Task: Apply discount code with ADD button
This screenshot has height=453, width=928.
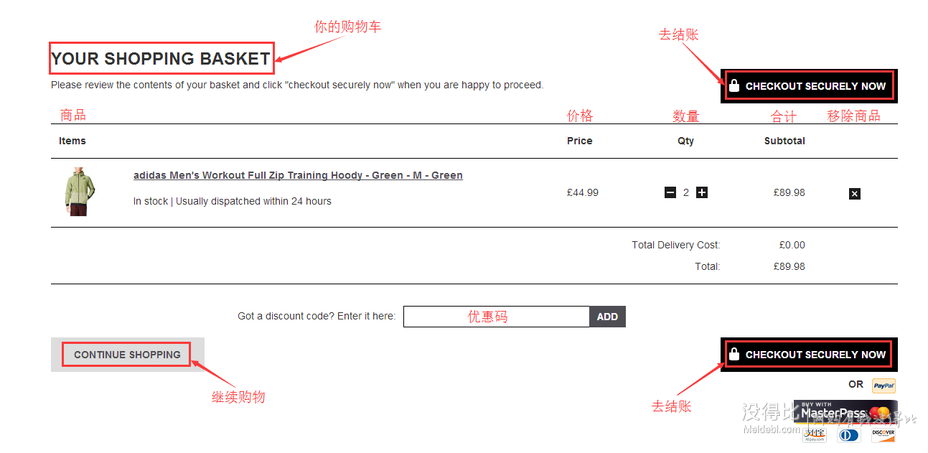Action: [x=607, y=316]
